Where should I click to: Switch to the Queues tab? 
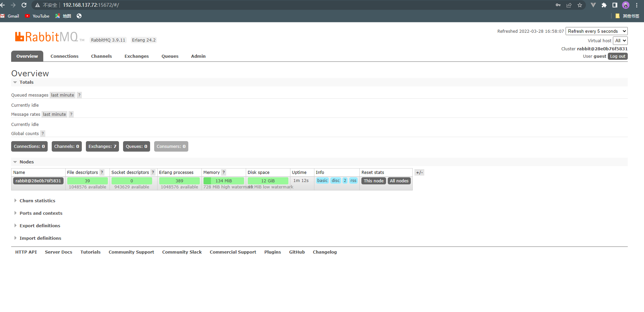tap(170, 56)
